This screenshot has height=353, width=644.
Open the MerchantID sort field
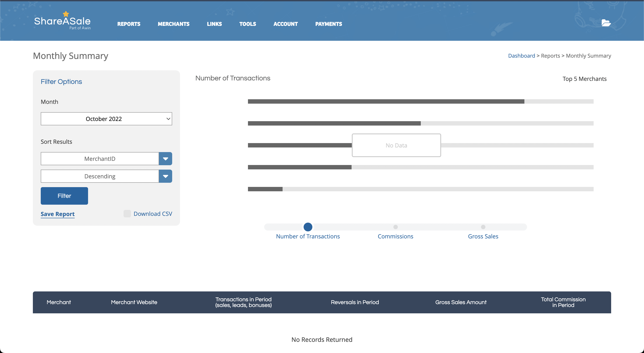click(x=100, y=159)
